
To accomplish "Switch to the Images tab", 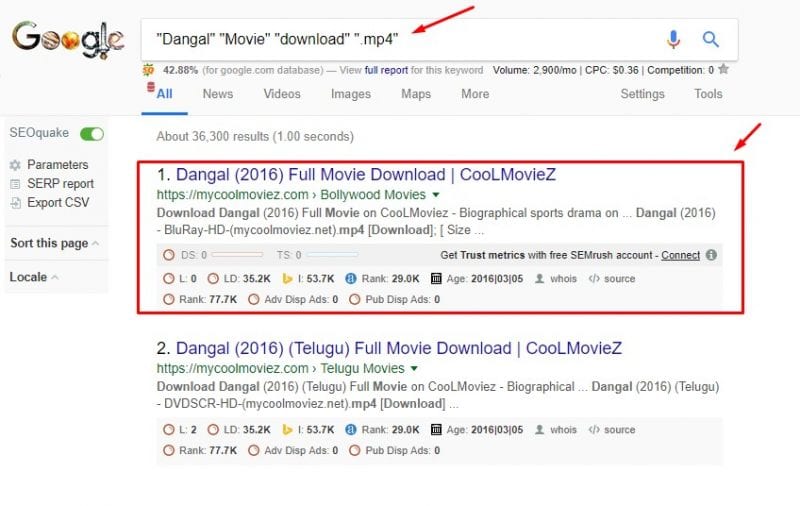I will (351, 94).
